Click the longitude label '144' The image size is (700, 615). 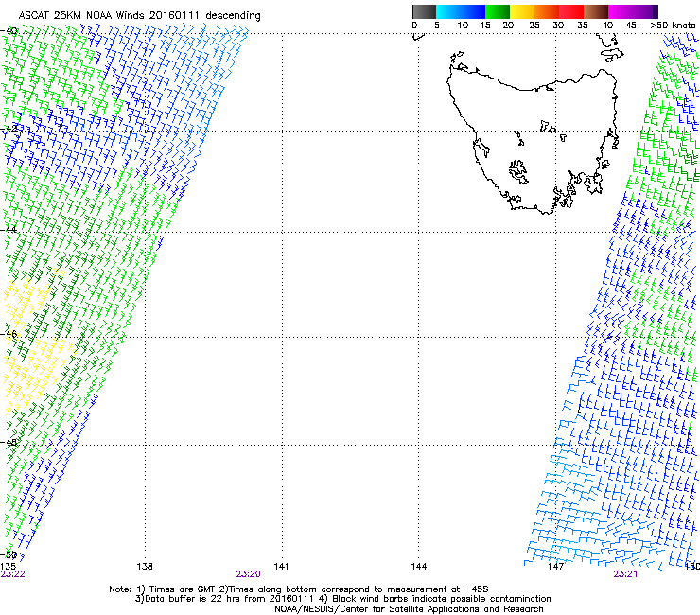[418, 567]
